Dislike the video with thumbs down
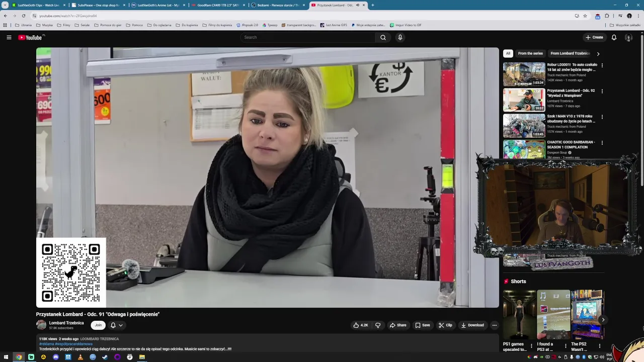Screen dimensions: 644x362 tap(378, 325)
